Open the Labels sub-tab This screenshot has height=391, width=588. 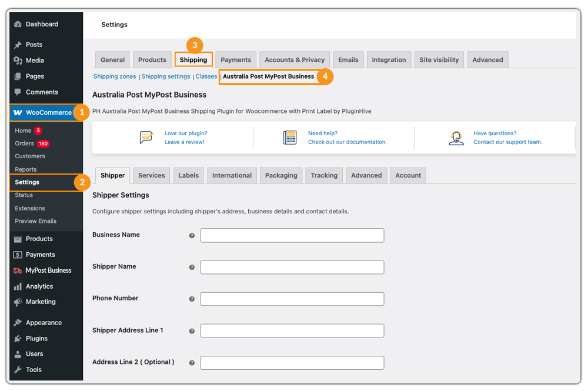188,175
